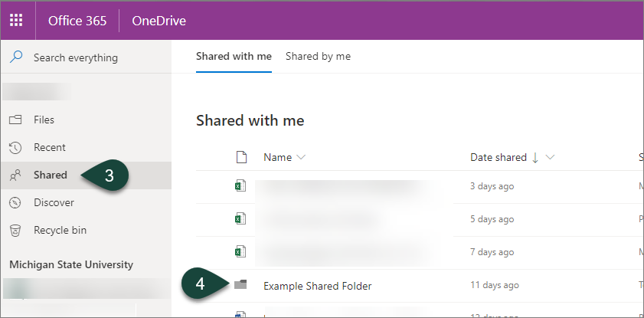This screenshot has height=318, width=644.
Task: Click the Recent clock icon
Action: 15,147
